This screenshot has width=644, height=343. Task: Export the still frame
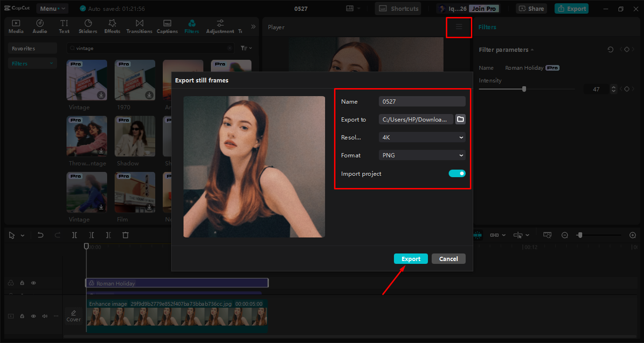tap(410, 258)
